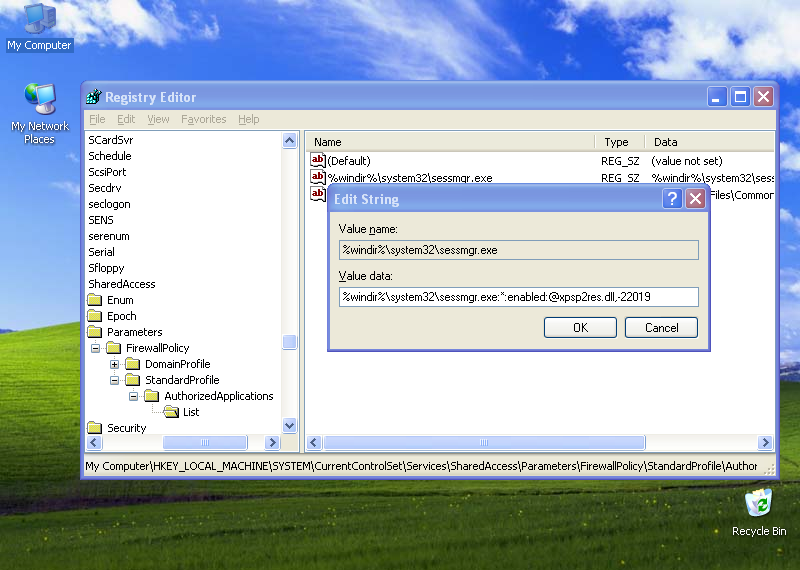The image size is (800, 570).
Task: Open the Edit menu
Action: [x=126, y=119]
